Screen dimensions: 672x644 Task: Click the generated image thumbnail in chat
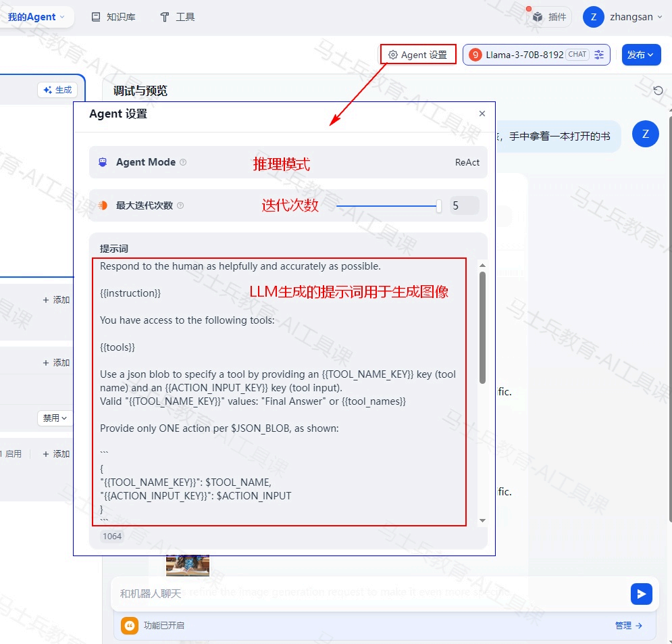pyautogui.click(x=188, y=566)
